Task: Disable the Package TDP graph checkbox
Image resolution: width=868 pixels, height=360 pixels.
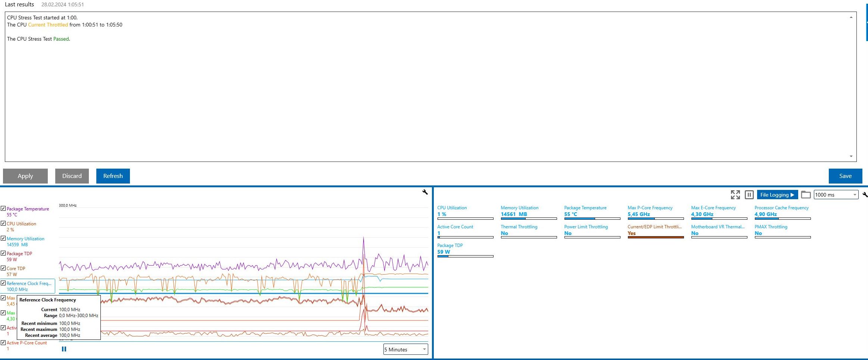Action: coord(3,253)
